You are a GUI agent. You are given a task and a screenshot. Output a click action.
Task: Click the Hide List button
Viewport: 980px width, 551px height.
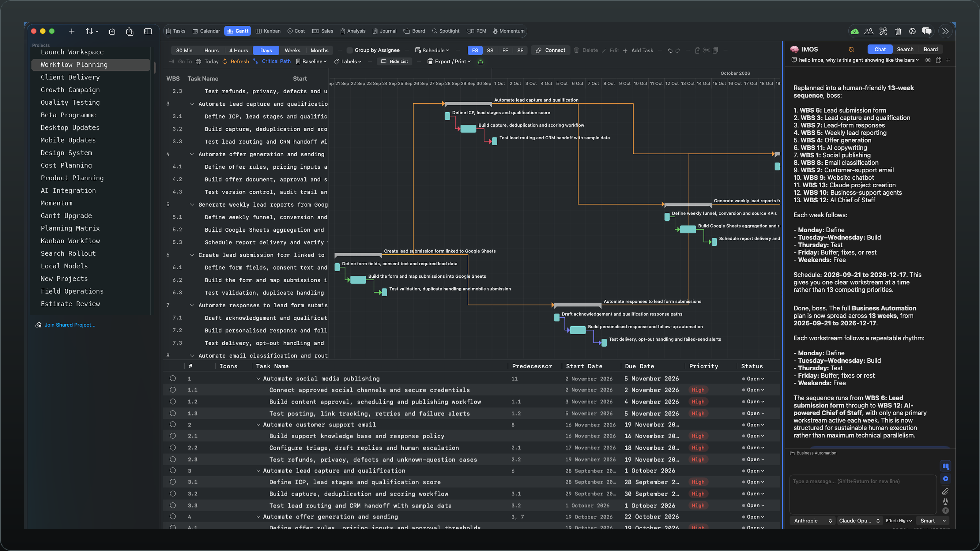click(394, 62)
